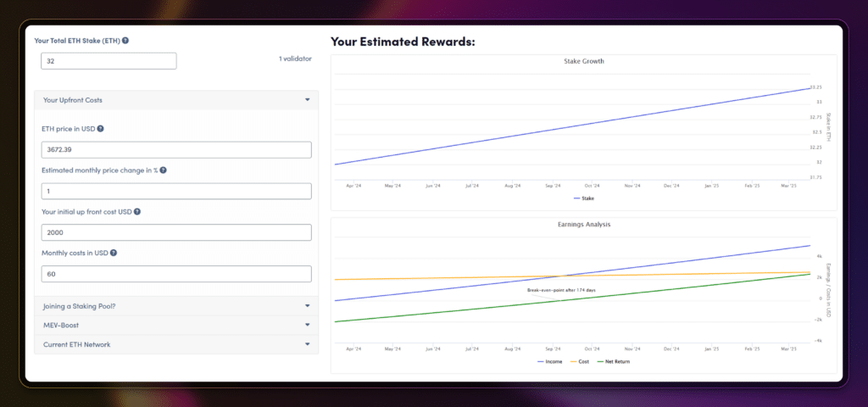The height and width of the screenshot is (407, 868).
Task: Click the Stake Growth chart title
Action: coord(583,61)
